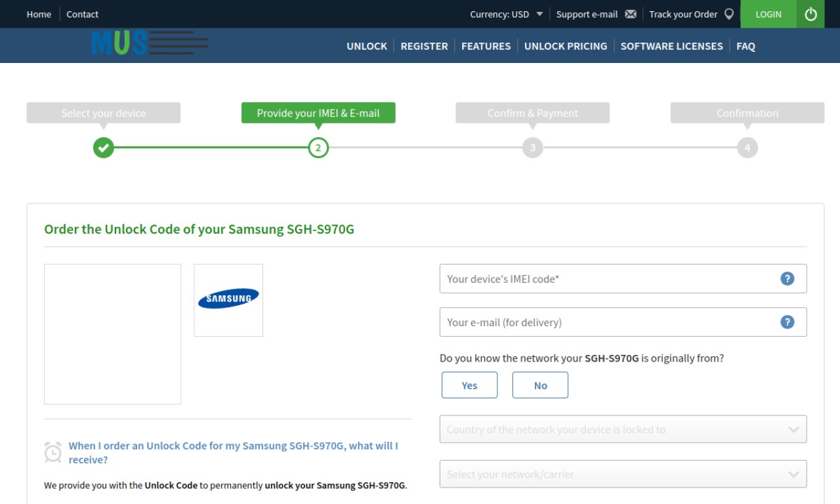Open the Currency USD dropdown
The image size is (840, 504).
point(507,14)
